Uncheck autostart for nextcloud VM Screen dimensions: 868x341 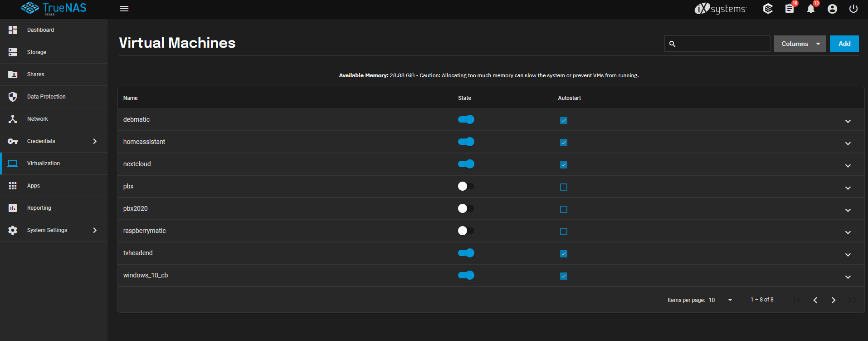[x=564, y=165]
